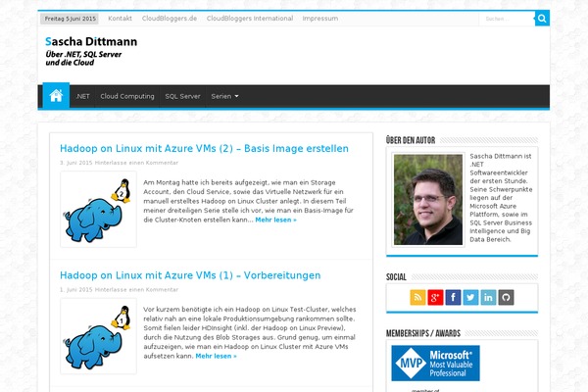Click the '1. Juni 2015' post date
The image size is (588, 392).
pos(76,290)
